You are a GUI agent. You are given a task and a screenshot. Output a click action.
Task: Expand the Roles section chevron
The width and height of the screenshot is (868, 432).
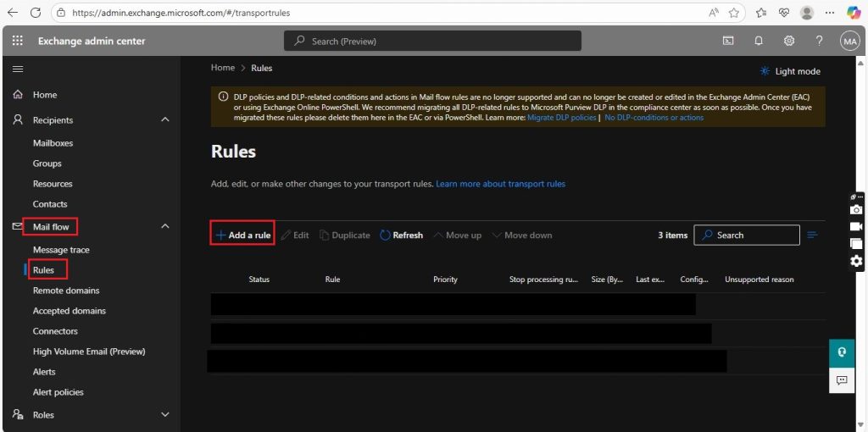coord(165,414)
